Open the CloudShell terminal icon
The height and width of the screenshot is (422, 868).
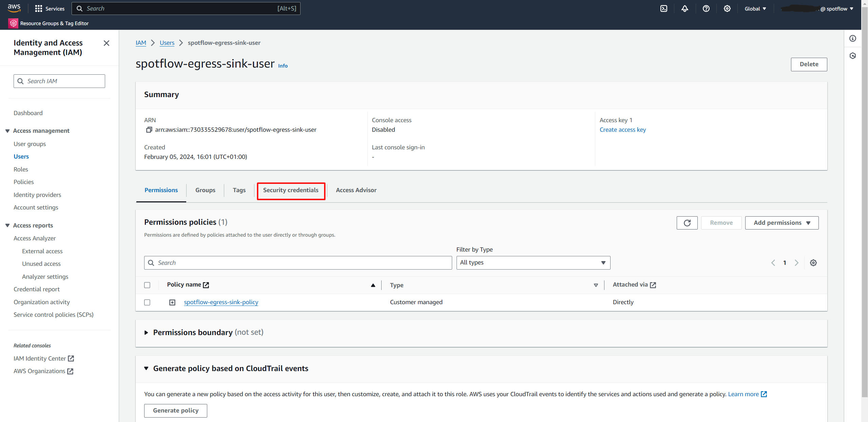664,8
